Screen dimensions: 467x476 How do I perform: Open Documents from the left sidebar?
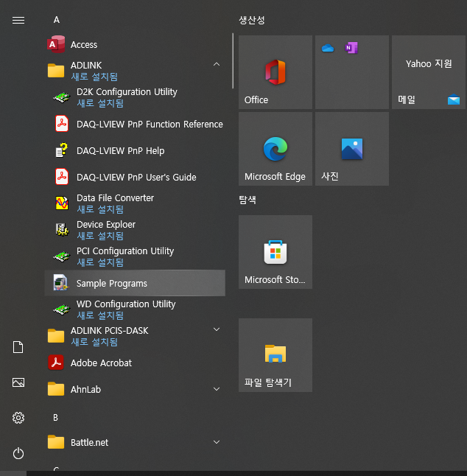click(x=18, y=347)
